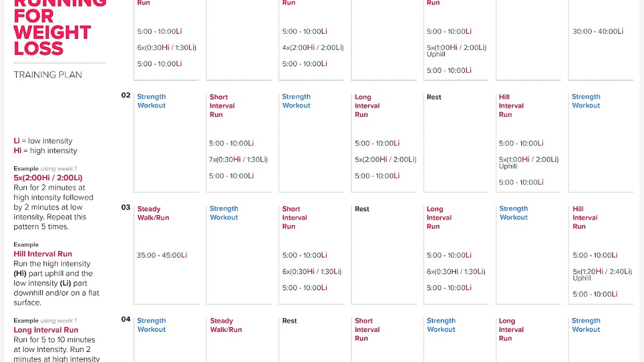Click the Hill Interval Run example heading

43,254
